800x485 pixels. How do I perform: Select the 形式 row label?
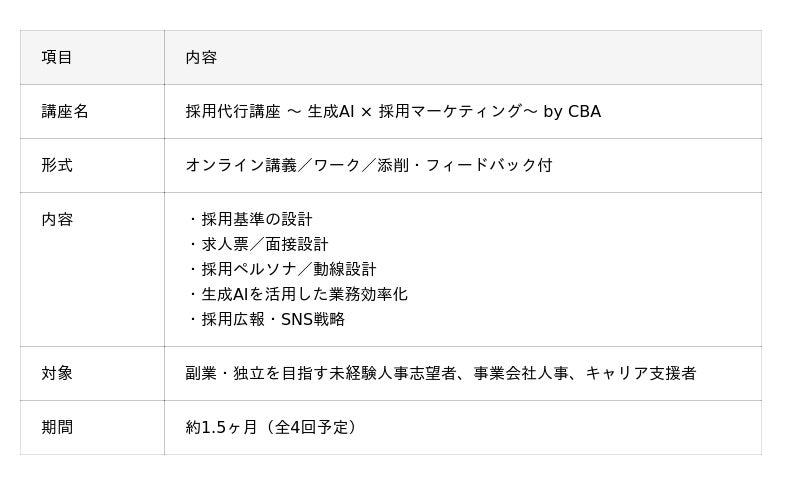57,166
